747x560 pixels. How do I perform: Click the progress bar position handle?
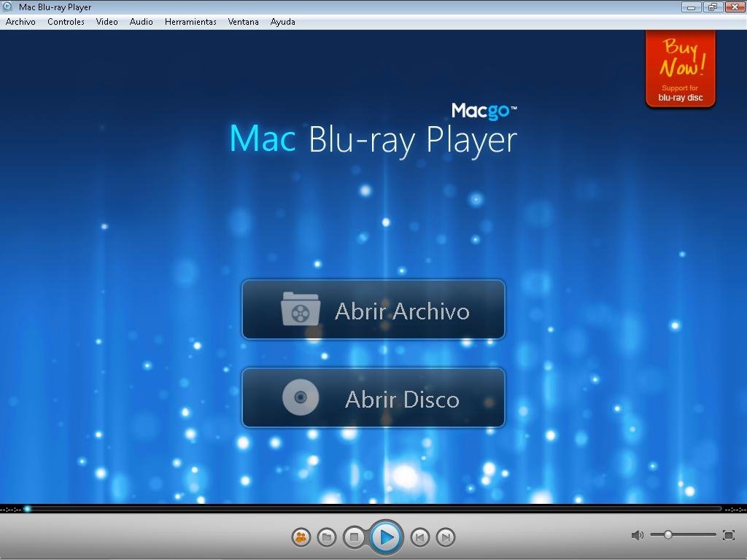28,509
